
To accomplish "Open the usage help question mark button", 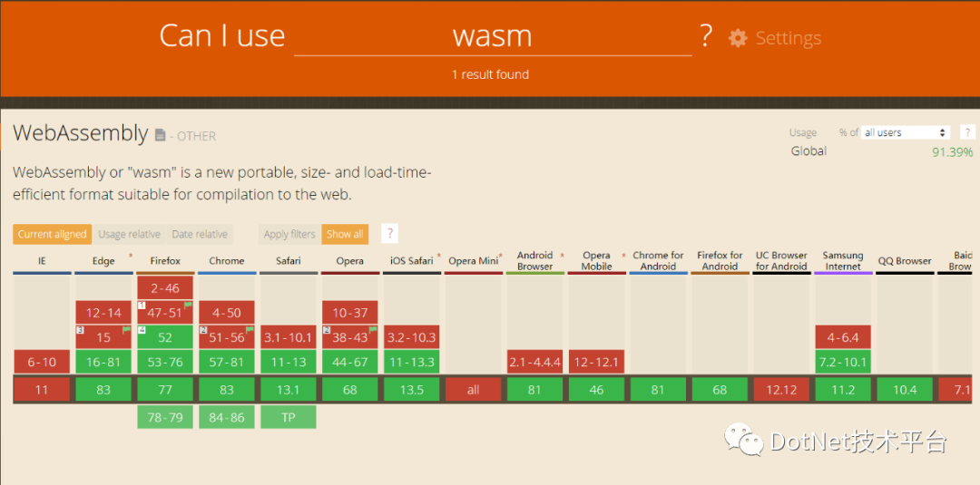I will (x=967, y=132).
